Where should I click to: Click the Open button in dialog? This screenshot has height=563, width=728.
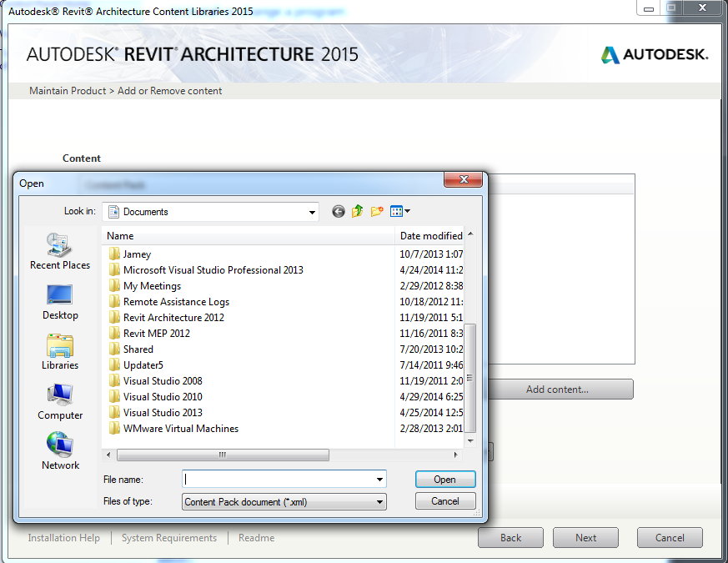(x=445, y=480)
